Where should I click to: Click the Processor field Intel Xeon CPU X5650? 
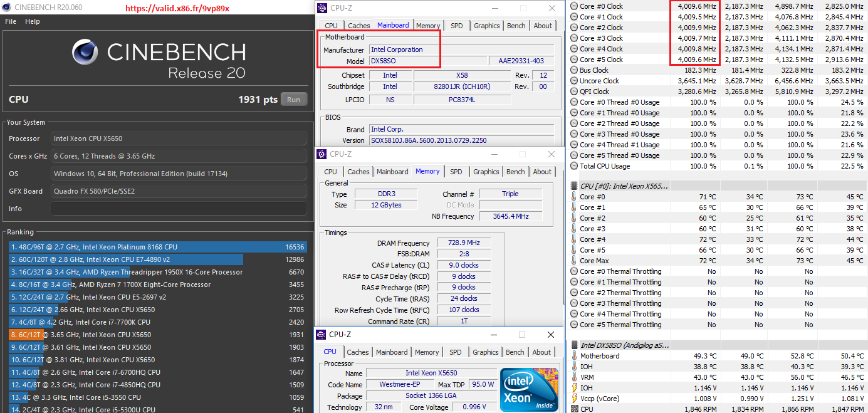coord(179,139)
